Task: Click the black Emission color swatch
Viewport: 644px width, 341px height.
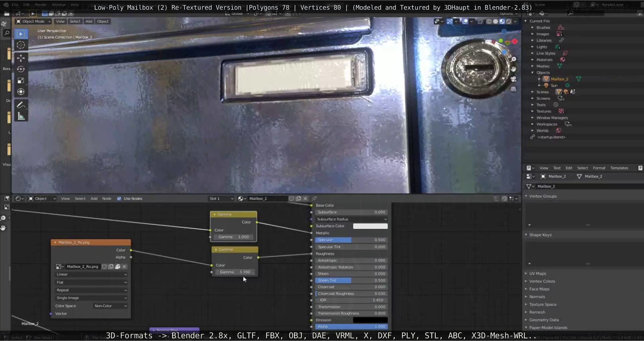Action: [370, 320]
